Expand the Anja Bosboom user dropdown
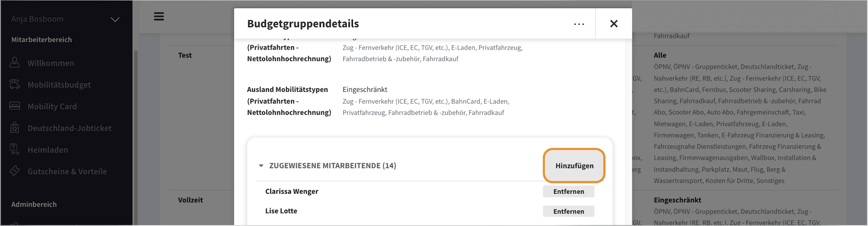868x226 pixels. 115,19
